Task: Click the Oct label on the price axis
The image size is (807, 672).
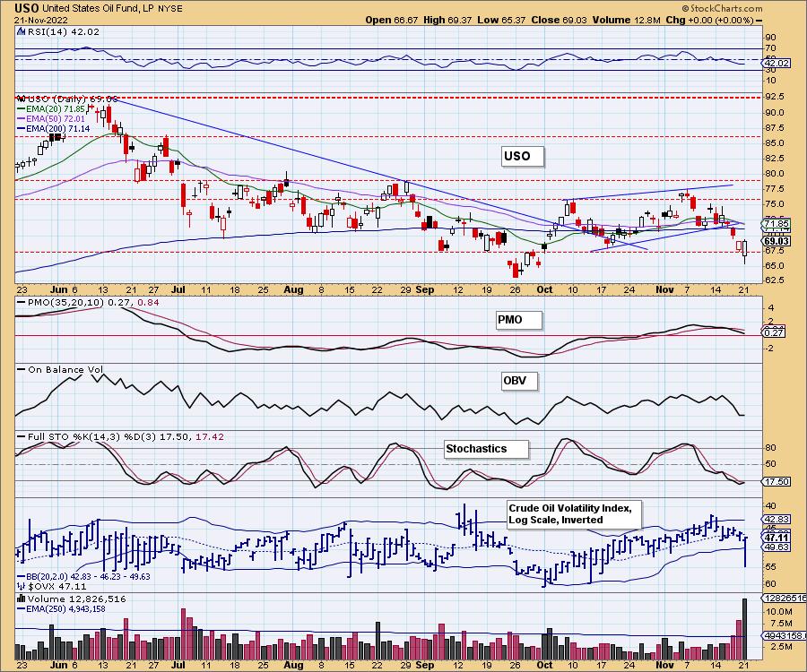Action: click(544, 290)
